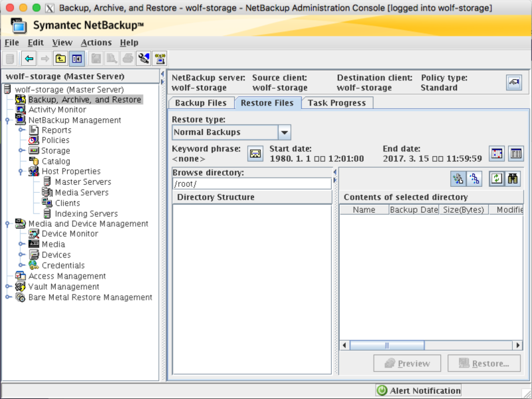This screenshot has height=399, width=532.
Task: Click the back arrow toolbar icon
Action: [x=29, y=59]
